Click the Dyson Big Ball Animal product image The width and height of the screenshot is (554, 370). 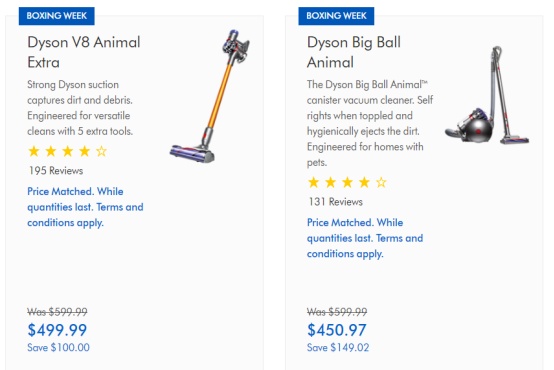coord(487,95)
